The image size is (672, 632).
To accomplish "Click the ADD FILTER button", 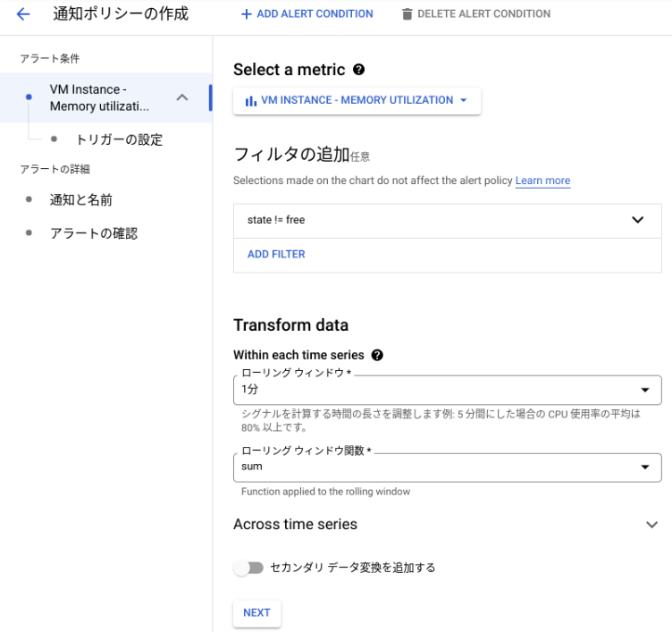I will coord(276,254).
